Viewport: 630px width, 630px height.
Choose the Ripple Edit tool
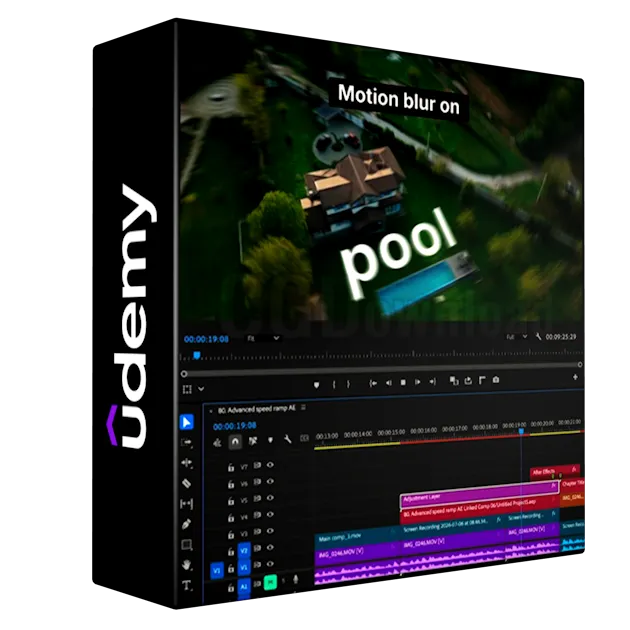coord(187,463)
